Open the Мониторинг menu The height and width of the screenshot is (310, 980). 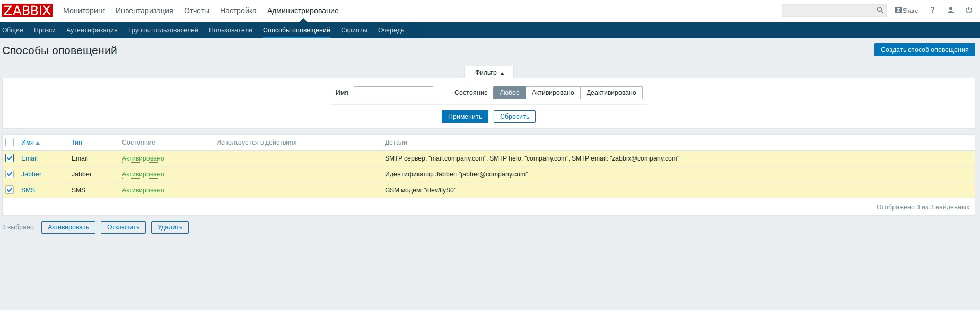[84, 11]
